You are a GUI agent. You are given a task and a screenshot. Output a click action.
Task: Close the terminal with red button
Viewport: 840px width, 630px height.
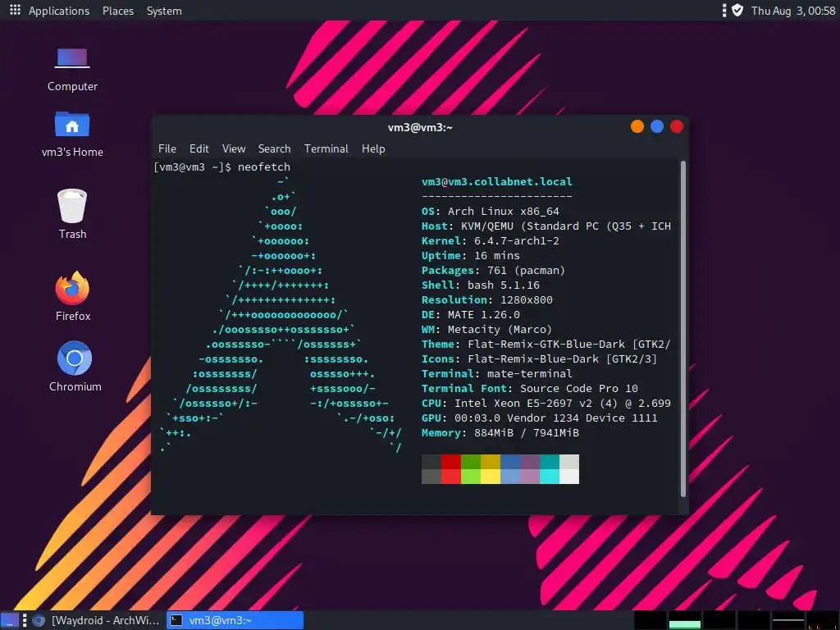[677, 126]
